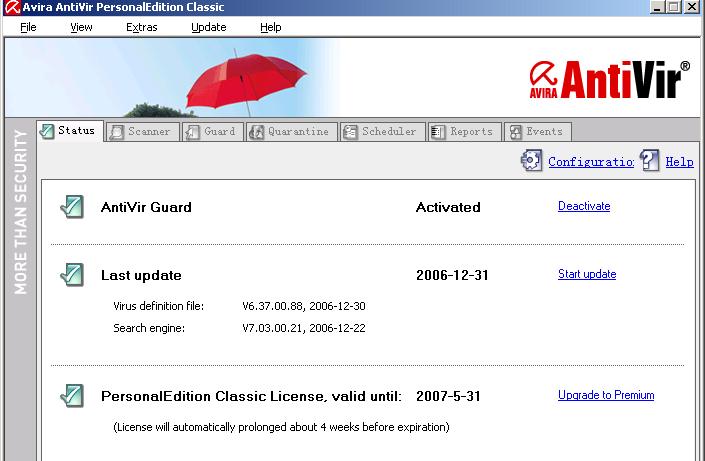Click the Scheduler tab icon
Screen dimensions: 705x461
click(350, 132)
